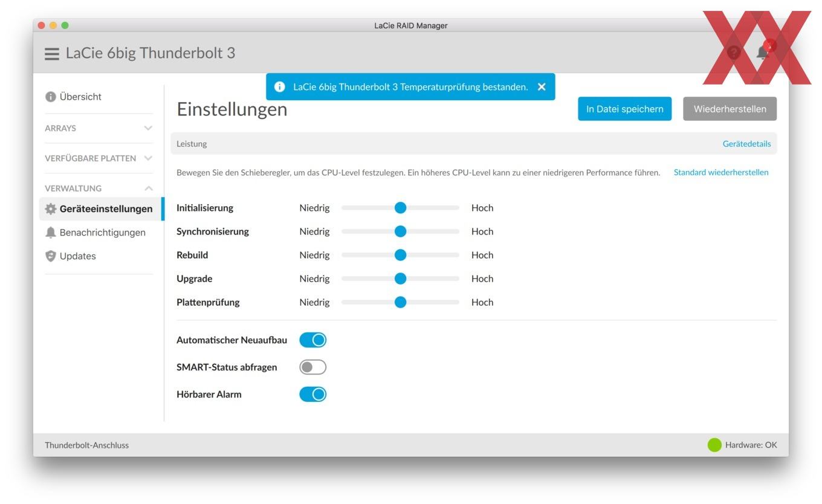This screenshot has height=504, width=822.
Task: Click the Upgrade slider handle
Action: pyautogui.click(x=400, y=279)
